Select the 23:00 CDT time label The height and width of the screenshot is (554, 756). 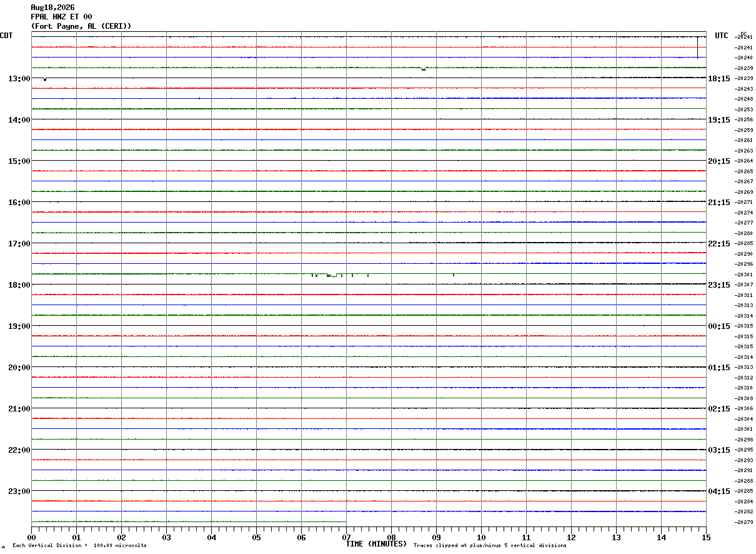coord(19,491)
